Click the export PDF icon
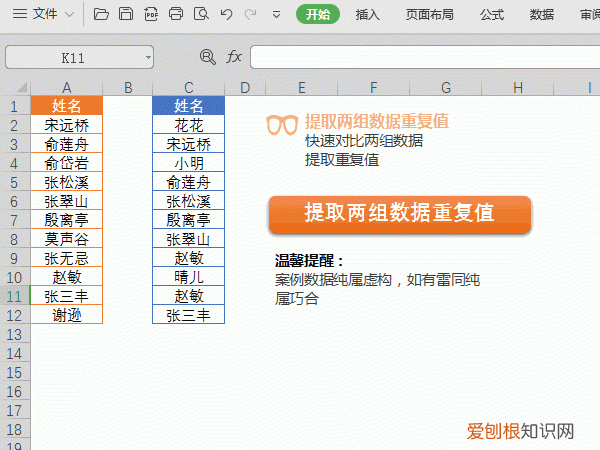600x450 pixels. click(151, 15)
